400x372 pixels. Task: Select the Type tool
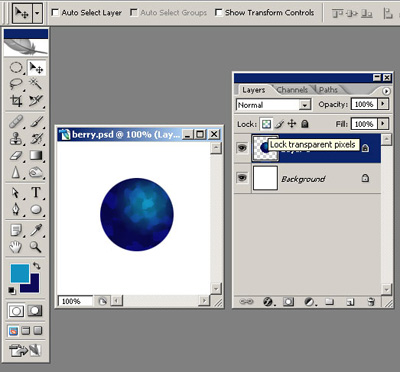36,193
